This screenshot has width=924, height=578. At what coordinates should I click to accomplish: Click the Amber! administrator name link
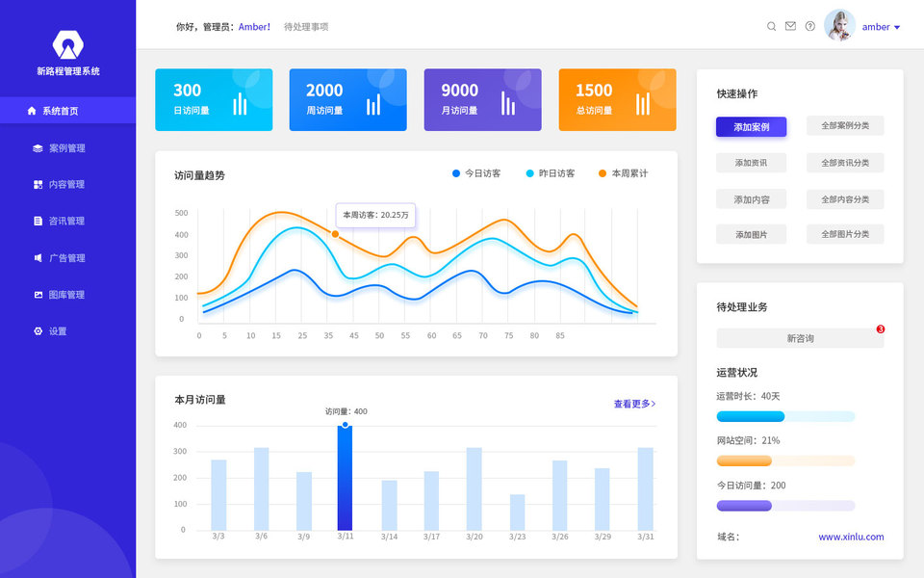254,27
